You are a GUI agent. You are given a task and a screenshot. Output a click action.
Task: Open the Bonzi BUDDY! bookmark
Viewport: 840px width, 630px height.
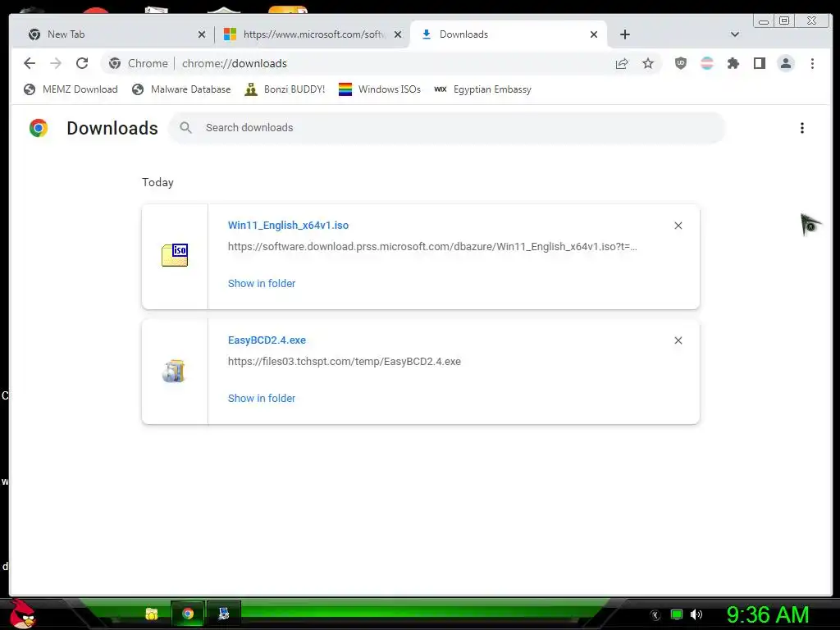click(285, 89)
